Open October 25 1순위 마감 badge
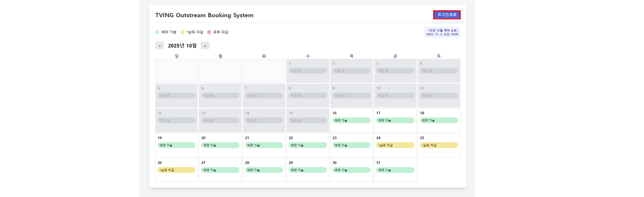The width and height of the screenshot is (644, 197). tap(439, 145)
